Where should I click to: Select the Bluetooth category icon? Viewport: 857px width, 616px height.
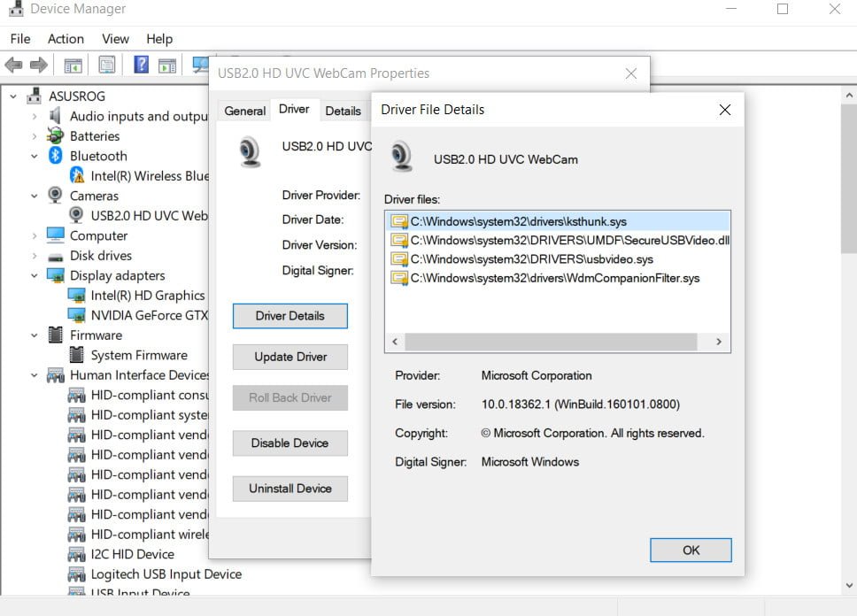click(x=55, y=156)
